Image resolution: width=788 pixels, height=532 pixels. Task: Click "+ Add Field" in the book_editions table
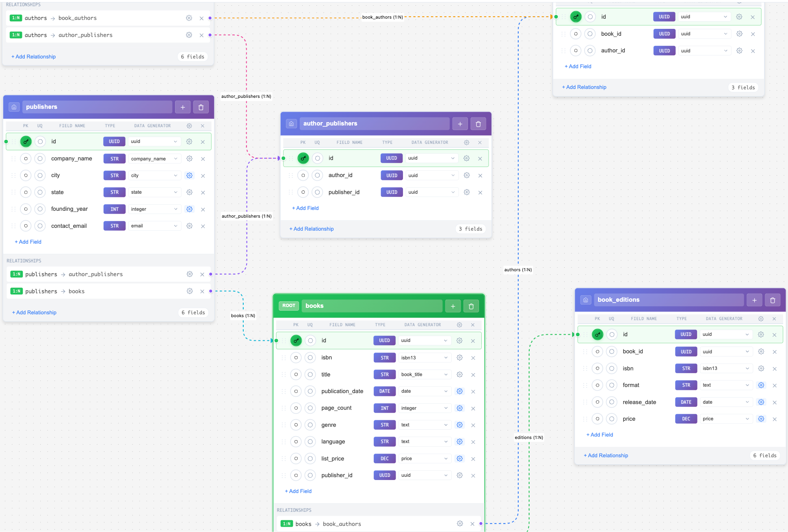[x=600, y=435]
